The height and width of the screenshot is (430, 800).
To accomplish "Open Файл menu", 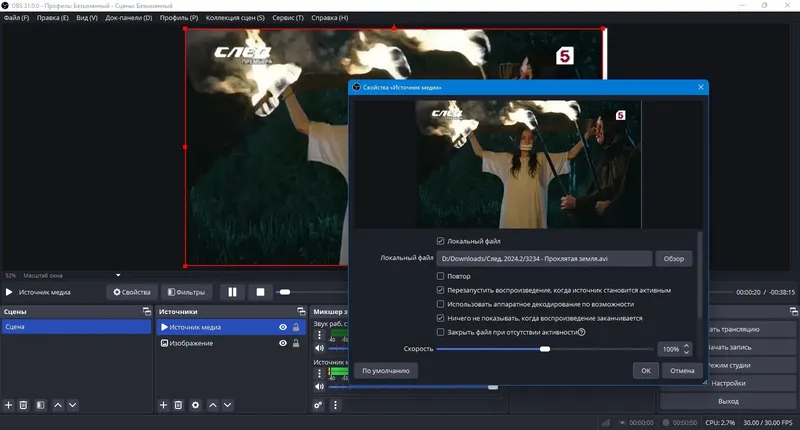I will 16,17.
